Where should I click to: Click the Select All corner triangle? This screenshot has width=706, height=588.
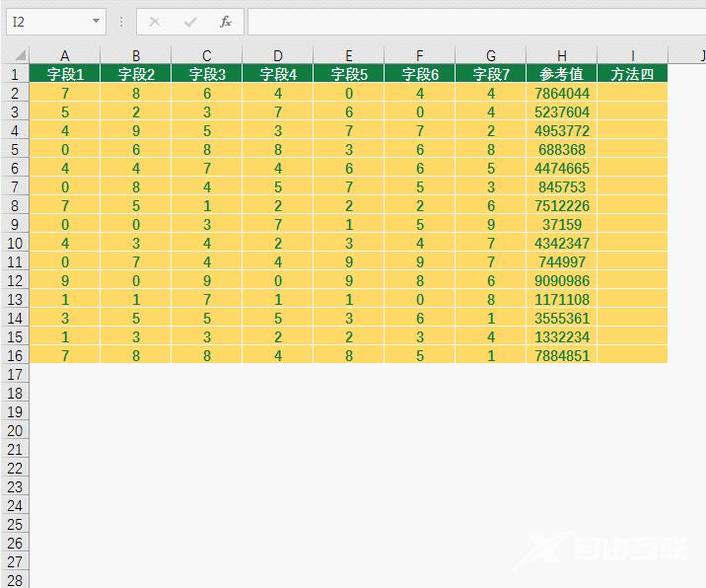coord(17,56)
